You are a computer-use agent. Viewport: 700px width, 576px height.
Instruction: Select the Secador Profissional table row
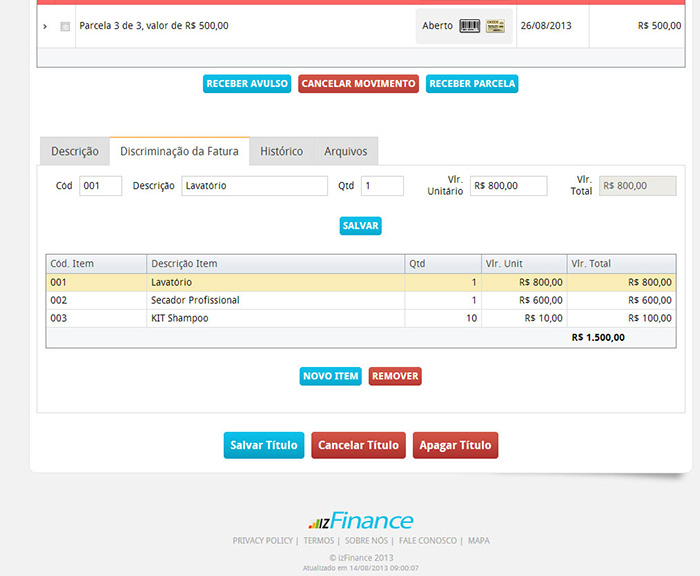275,300
